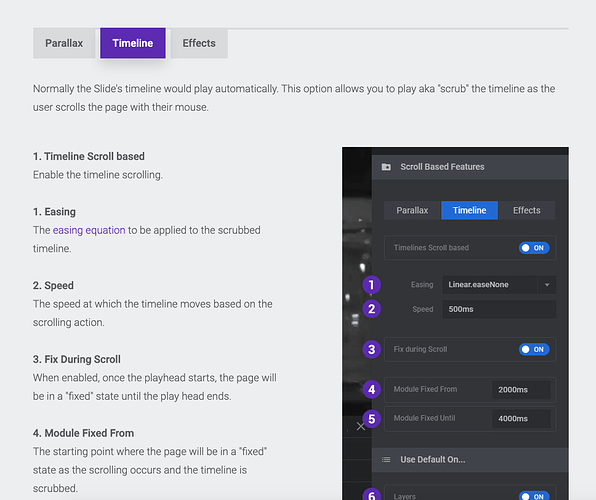Screen dimensions: 596x500
Task: Click the purple number 3 marker
Action: point(371,349)
